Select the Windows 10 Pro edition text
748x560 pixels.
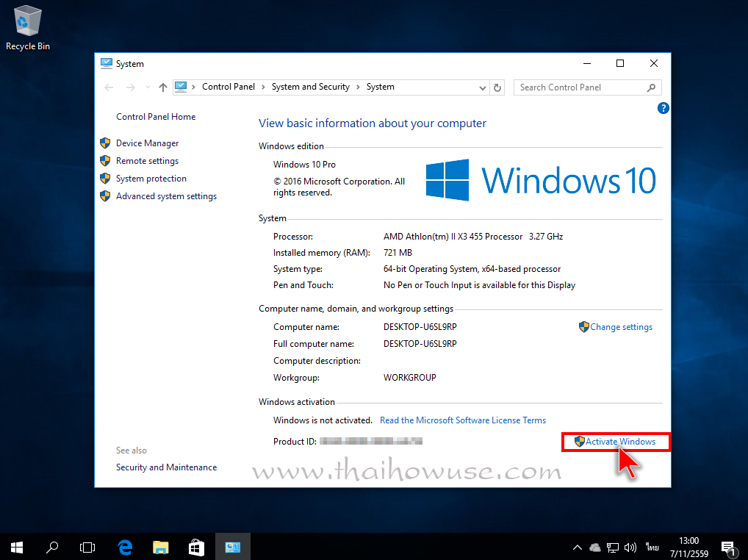coord(304,165)
